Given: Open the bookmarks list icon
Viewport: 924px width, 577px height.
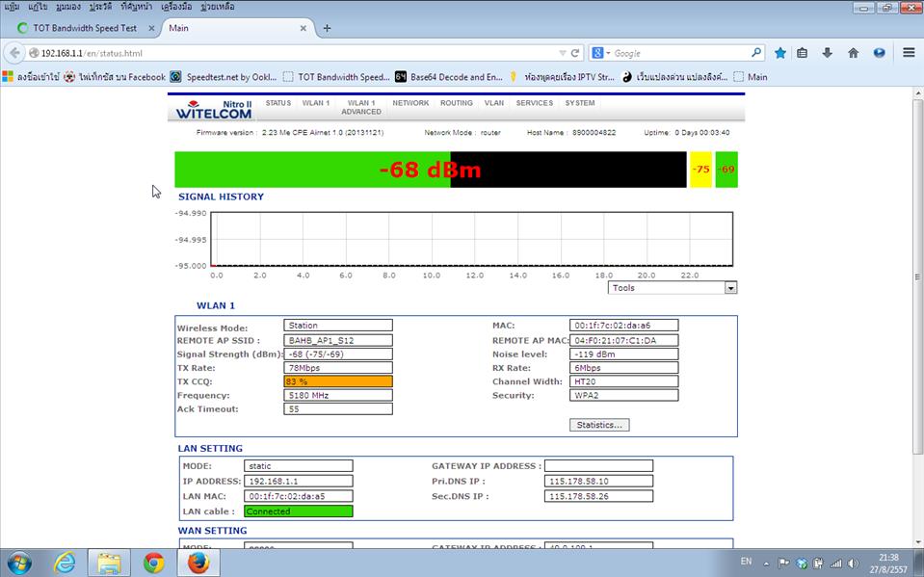Looking at the screenshot, I should pyautogui.click(x=803, y=53).
